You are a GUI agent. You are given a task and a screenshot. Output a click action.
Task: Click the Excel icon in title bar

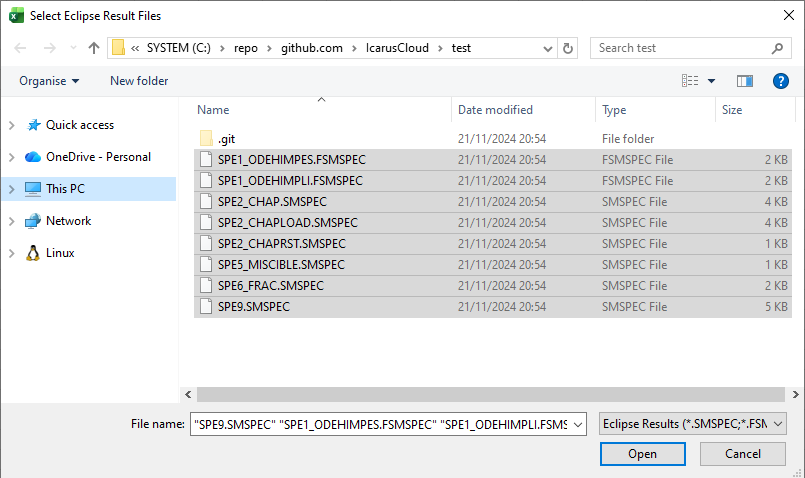tap(16, 16)
